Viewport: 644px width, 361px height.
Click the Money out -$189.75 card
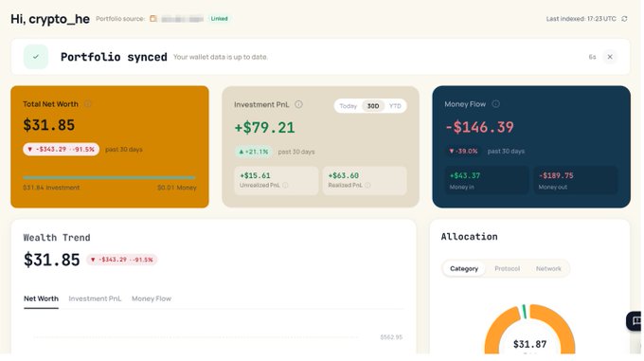click(x=576, y=180)
